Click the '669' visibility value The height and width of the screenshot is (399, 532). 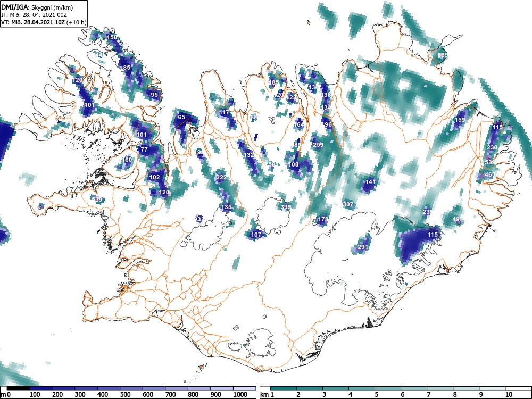coord(442,55)
